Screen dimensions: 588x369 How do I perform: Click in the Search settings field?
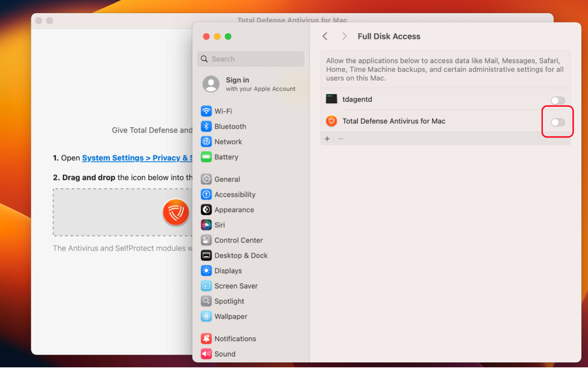[251, 59]
